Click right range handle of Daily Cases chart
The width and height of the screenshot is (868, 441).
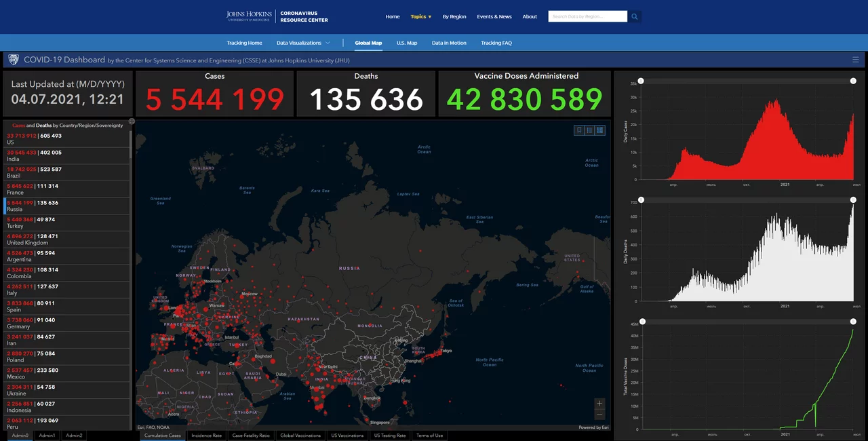coord(853,81)
